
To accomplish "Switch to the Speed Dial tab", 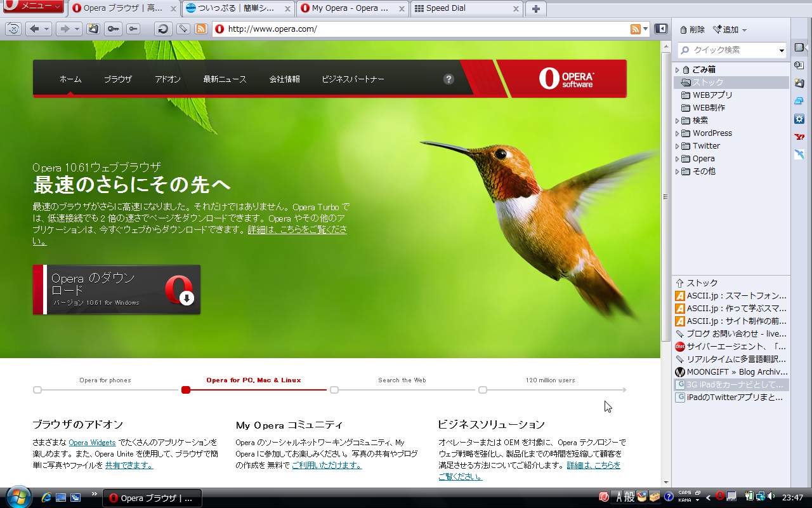I will (x=467, y=8).
